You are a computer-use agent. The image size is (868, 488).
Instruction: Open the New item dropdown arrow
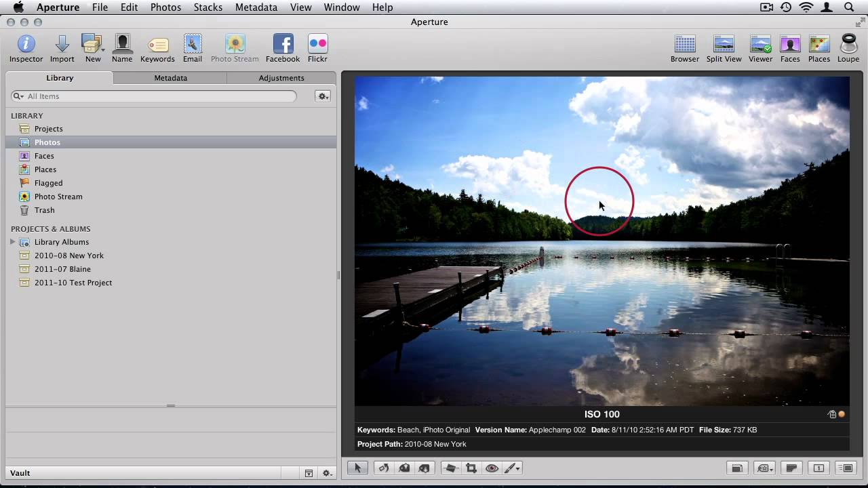pyautogui.click(x=103, y=49)
